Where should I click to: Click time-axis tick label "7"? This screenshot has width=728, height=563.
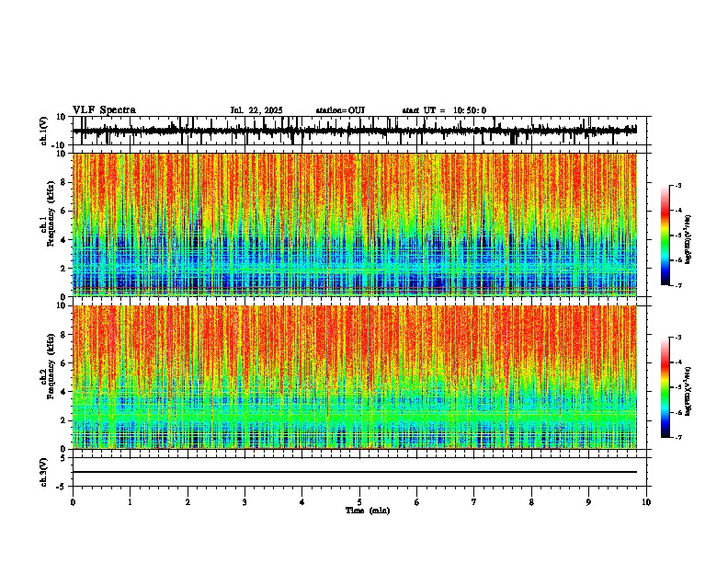(474, 502)
